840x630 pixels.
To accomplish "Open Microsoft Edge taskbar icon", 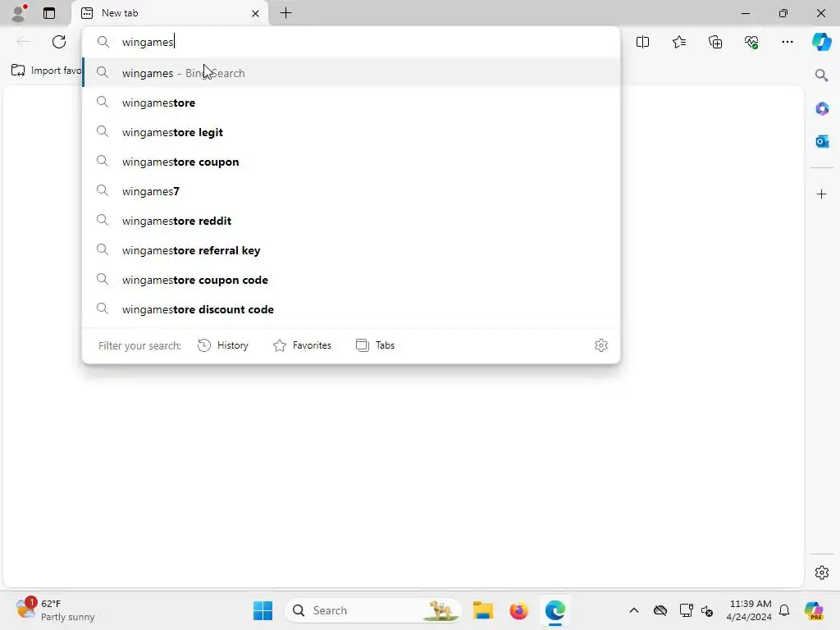I will [x=555, y=610].
